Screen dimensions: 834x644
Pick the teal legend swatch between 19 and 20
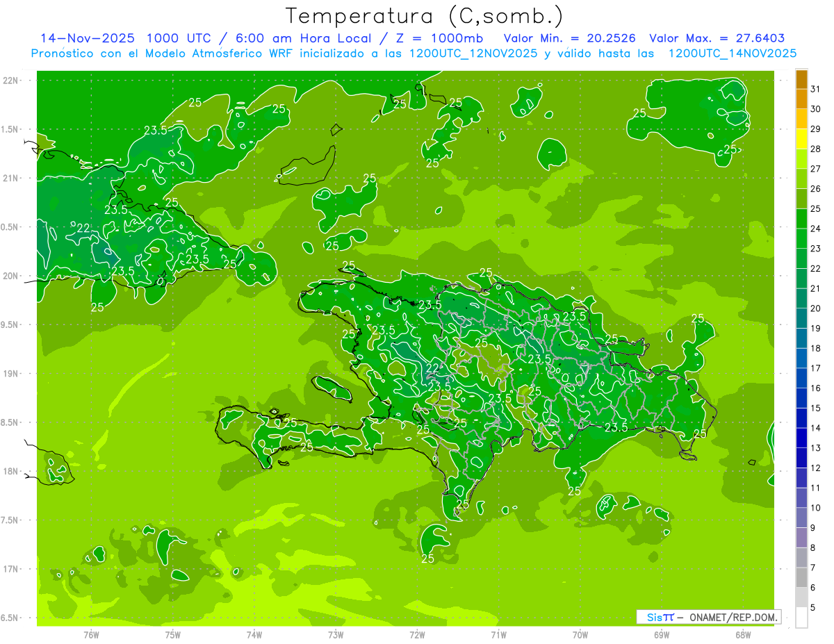tap(801, 318)
